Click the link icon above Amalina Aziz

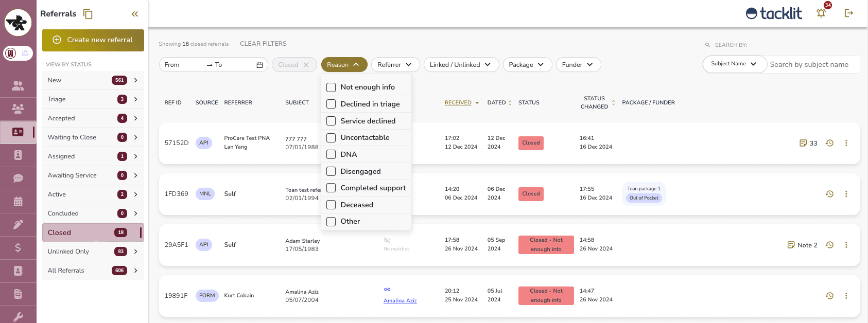387,290
